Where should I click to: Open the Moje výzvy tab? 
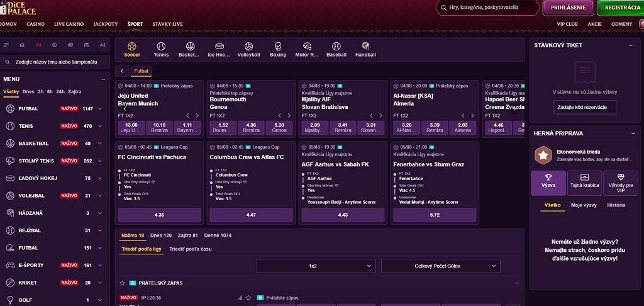coord(584,205)
